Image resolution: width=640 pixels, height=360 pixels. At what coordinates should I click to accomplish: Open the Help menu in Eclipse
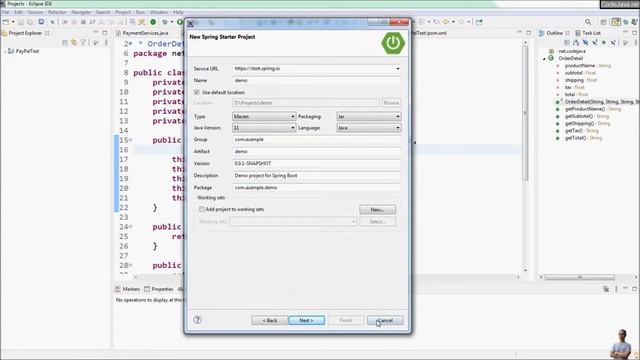pos(178,12)
